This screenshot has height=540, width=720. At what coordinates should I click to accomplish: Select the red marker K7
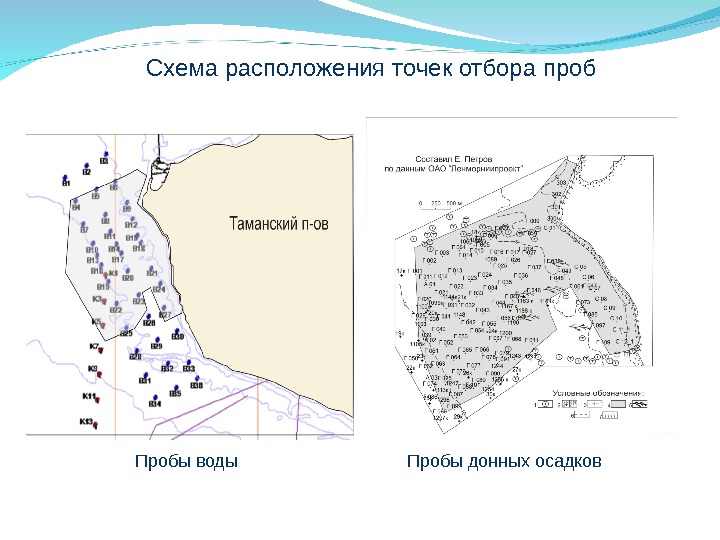[x=101, y=350]
